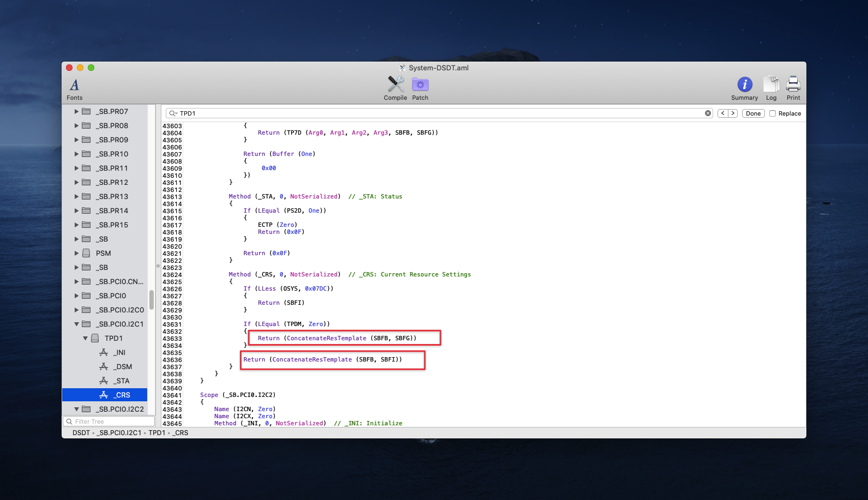Click the Compile tool icon
868x500 pixels.
pyautogui.click(x=395, y=88)
